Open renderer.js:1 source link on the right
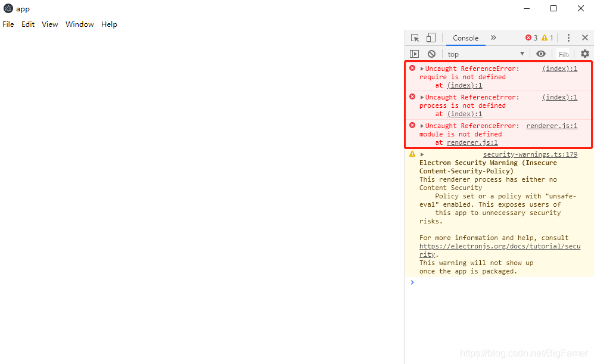 [552, 126]
